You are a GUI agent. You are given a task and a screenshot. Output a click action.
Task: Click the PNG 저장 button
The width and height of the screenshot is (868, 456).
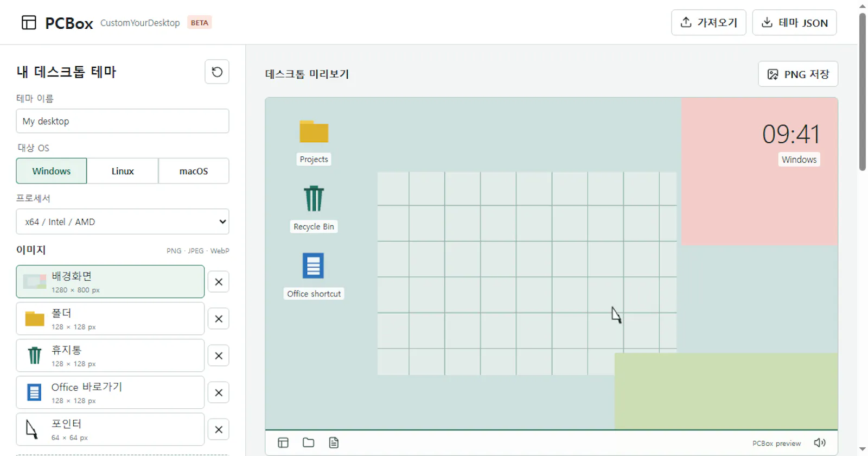point(798,74)
